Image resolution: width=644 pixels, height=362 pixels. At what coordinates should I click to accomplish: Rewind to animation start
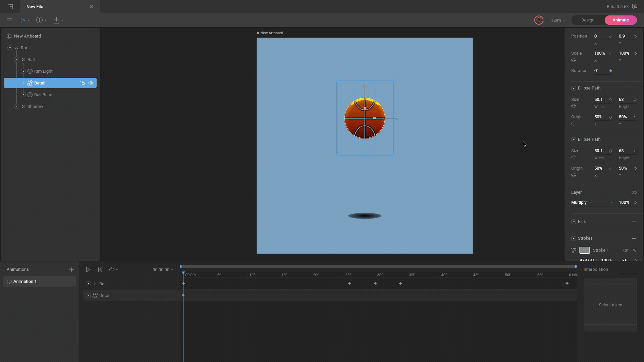[100, 269]
